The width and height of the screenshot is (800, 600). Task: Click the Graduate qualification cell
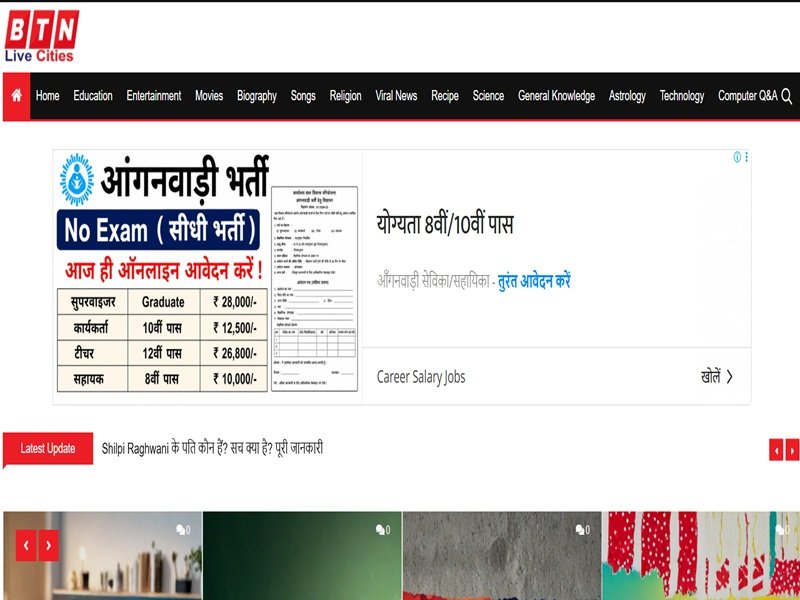click(x=163, y=302)
